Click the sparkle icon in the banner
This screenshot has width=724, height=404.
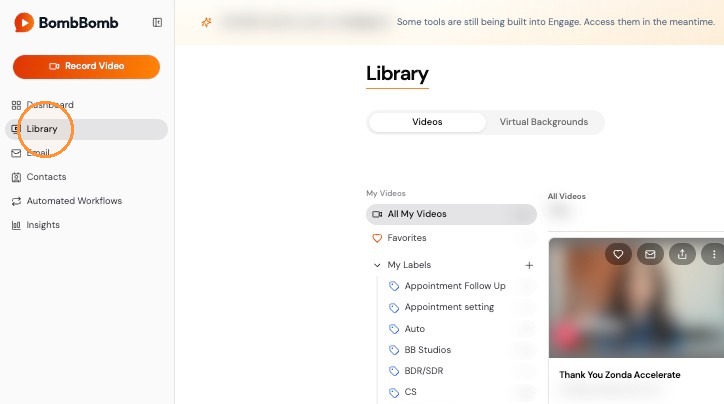(206, 22)
